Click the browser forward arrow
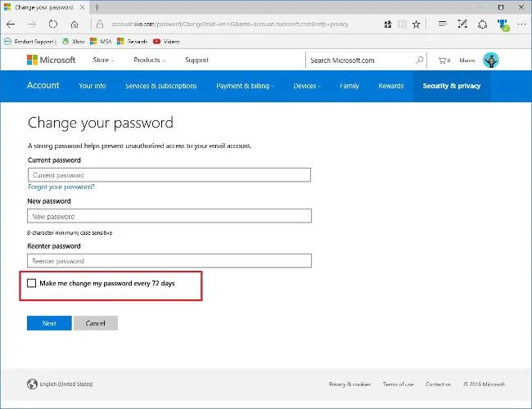 coord(32,24)
